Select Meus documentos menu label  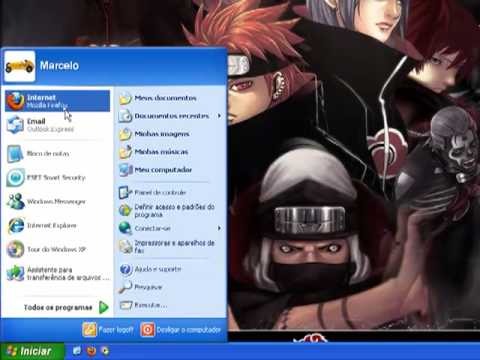tap(165, 98)
